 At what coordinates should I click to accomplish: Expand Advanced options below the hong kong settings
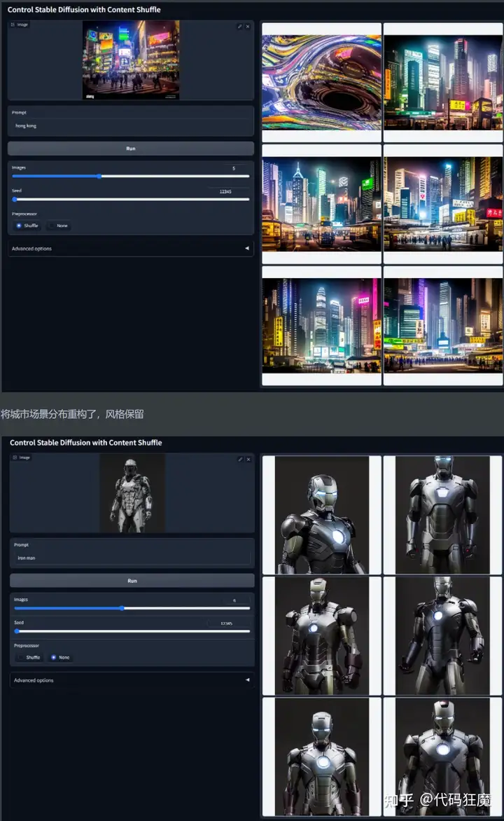coord(131,249)
